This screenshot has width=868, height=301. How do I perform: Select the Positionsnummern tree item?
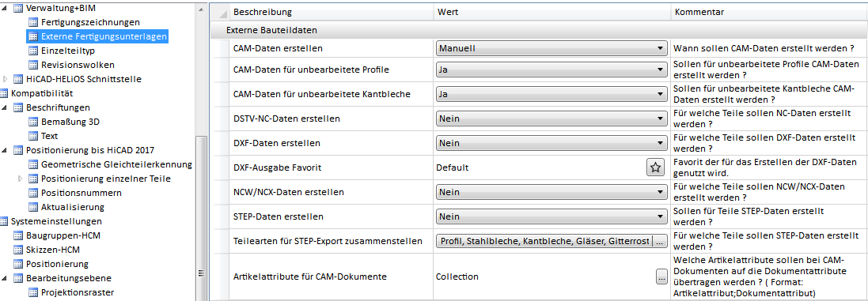[x=81, y=194]
